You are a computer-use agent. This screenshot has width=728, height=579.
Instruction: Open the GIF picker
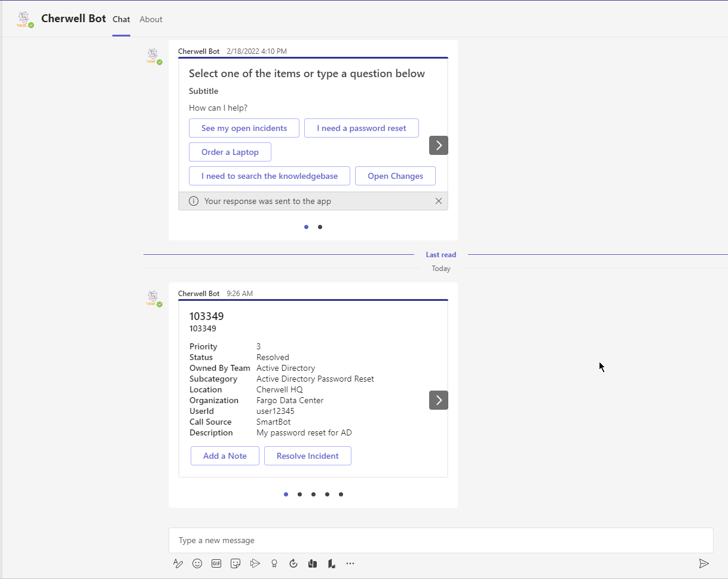(x=216, y=563)
